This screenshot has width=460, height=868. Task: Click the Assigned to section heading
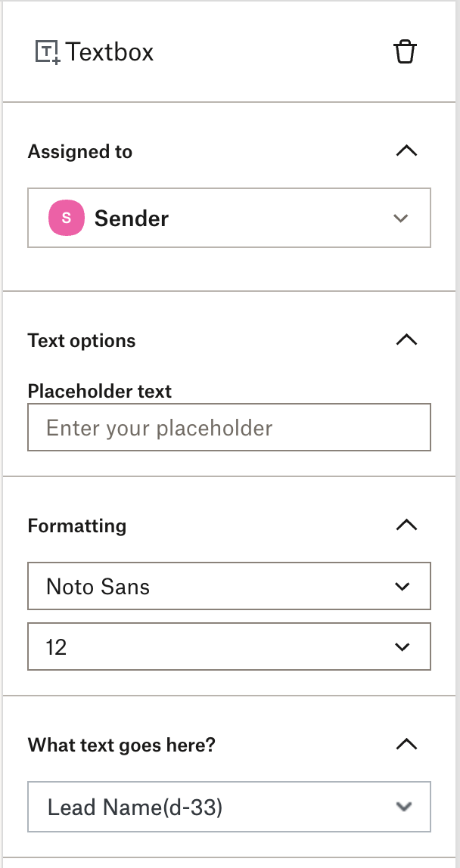click(x=79, y=151)
